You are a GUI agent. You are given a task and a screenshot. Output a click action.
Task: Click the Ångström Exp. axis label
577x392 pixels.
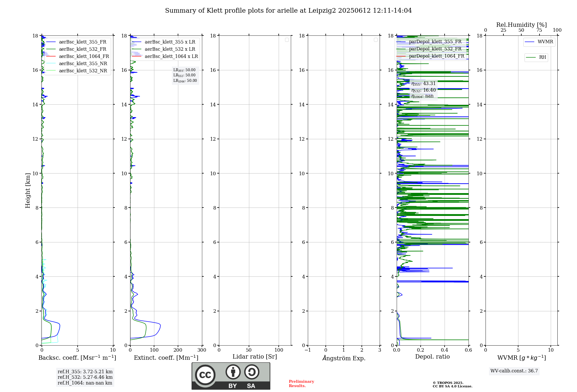coord(344,358)
